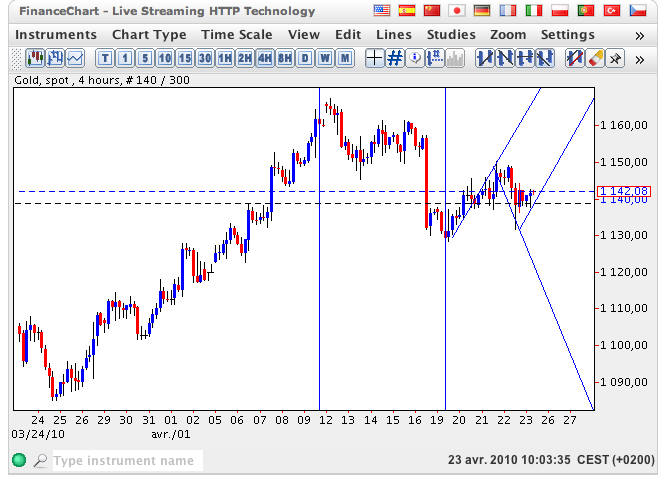Click the volume bars icon
The width and height of the screenshot is (668, 485).
pyautogui.click(x=455, y=58)
